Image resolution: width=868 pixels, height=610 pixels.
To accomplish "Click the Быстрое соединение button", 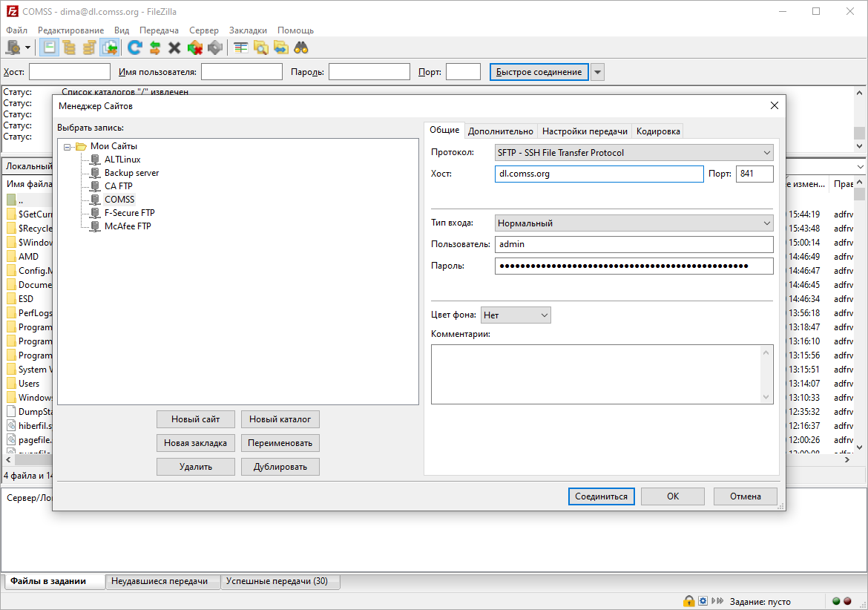I will point(539,72).
